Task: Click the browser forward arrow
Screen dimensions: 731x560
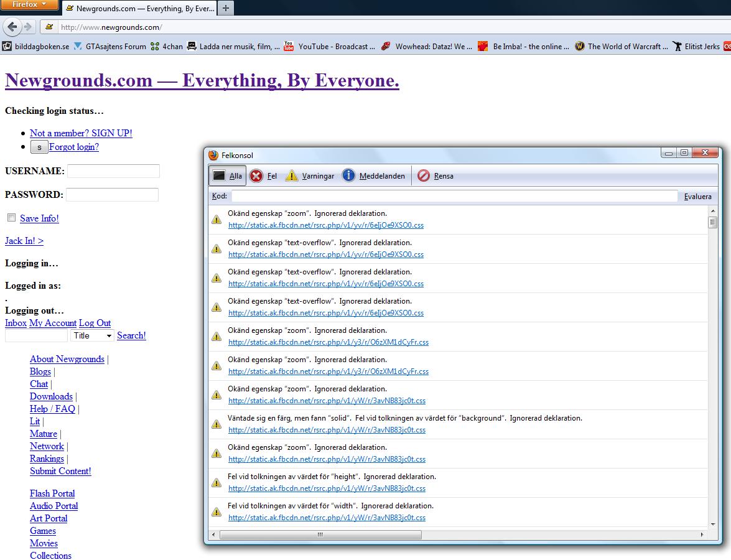Action: click(x=28, y=27)
